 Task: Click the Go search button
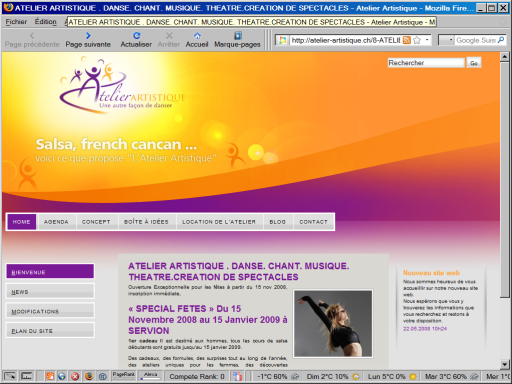coord(474,63)
